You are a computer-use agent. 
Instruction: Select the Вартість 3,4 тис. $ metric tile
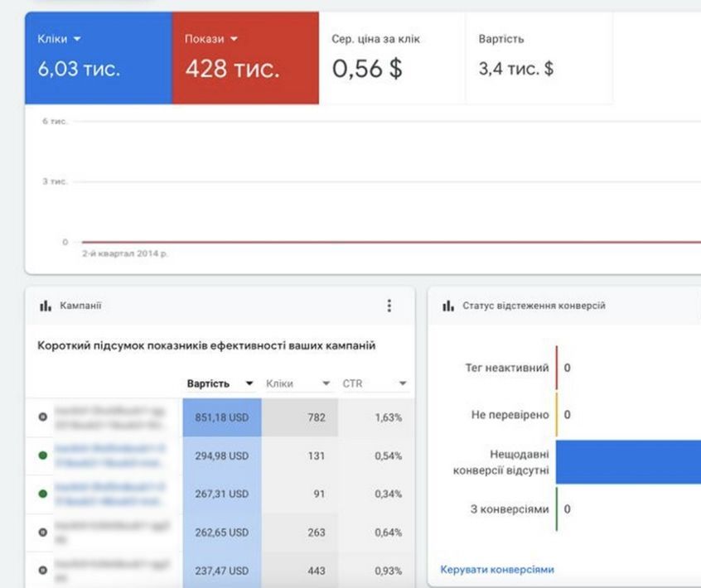[x=539, y=58]
